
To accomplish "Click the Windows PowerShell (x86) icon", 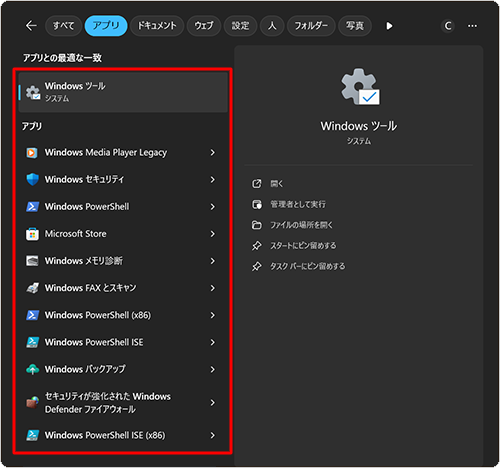I will click(32, 315).
